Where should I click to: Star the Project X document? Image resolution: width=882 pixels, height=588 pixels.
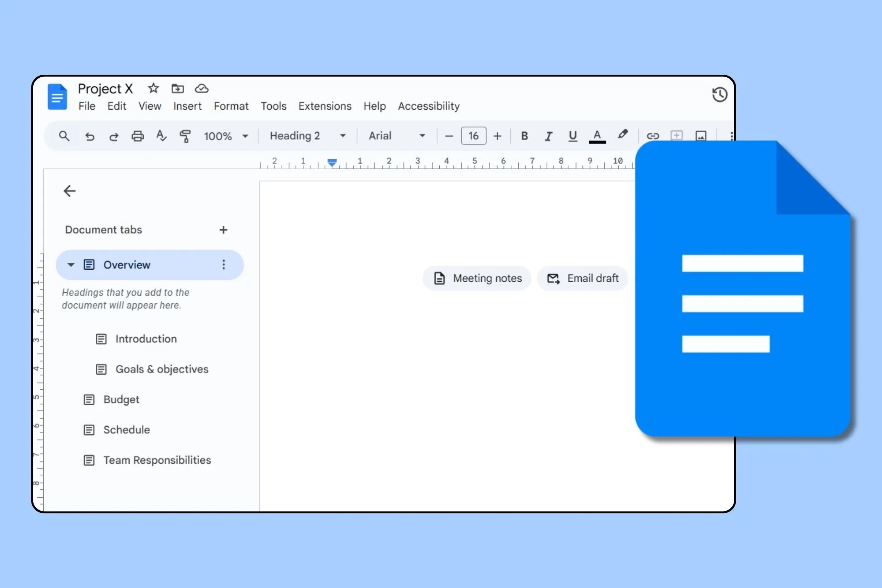(x=153, y=89)
